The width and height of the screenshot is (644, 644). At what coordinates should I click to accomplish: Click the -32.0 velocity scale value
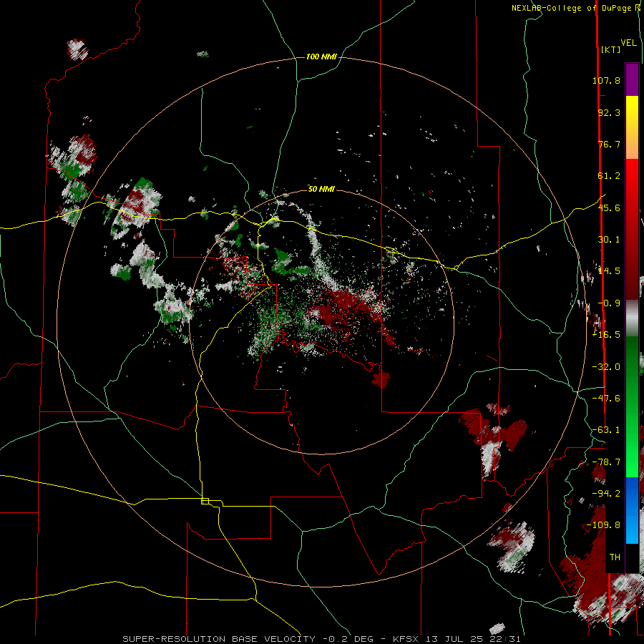click(x=606, y=367)
